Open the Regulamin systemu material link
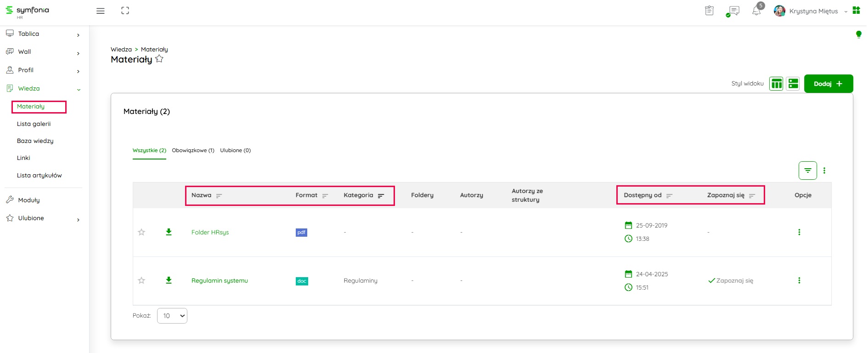The height and width of the screenshot is (353, 868). tap(220, 281)
